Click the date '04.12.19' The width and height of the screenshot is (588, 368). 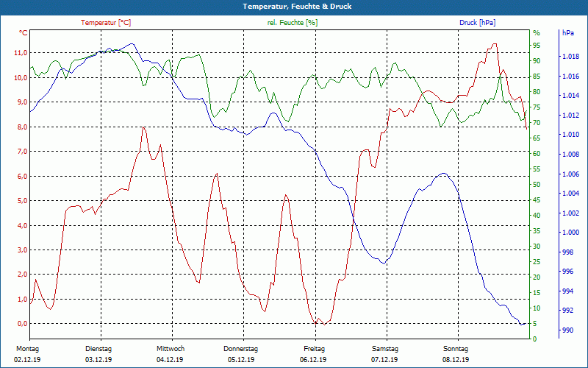click(170, 360)
